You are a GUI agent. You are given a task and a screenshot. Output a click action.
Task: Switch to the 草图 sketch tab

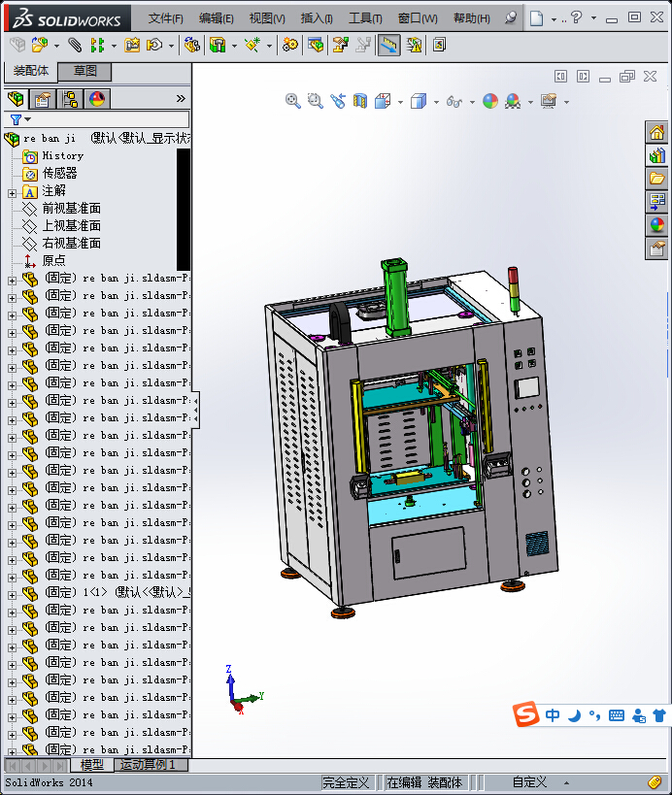point(84,71)
